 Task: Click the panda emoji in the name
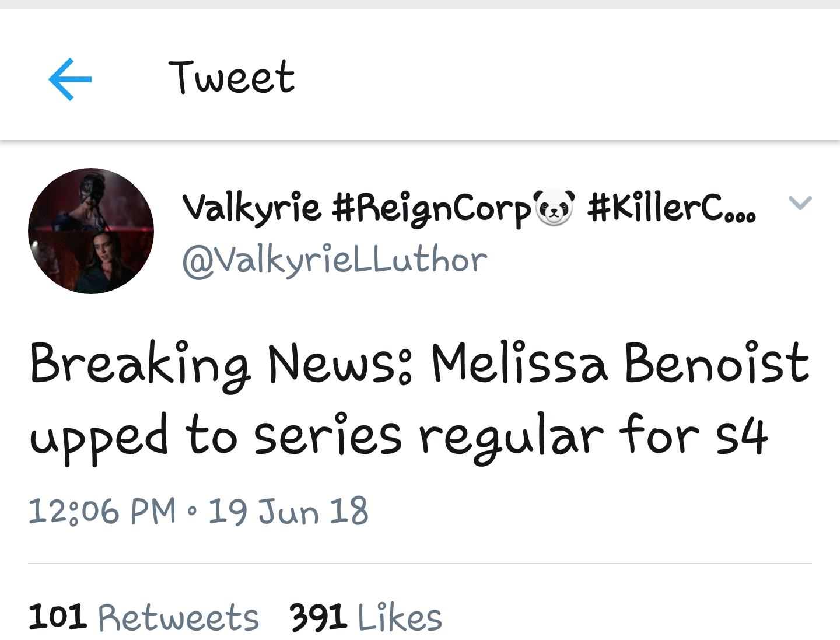click(x=554, y=207)
